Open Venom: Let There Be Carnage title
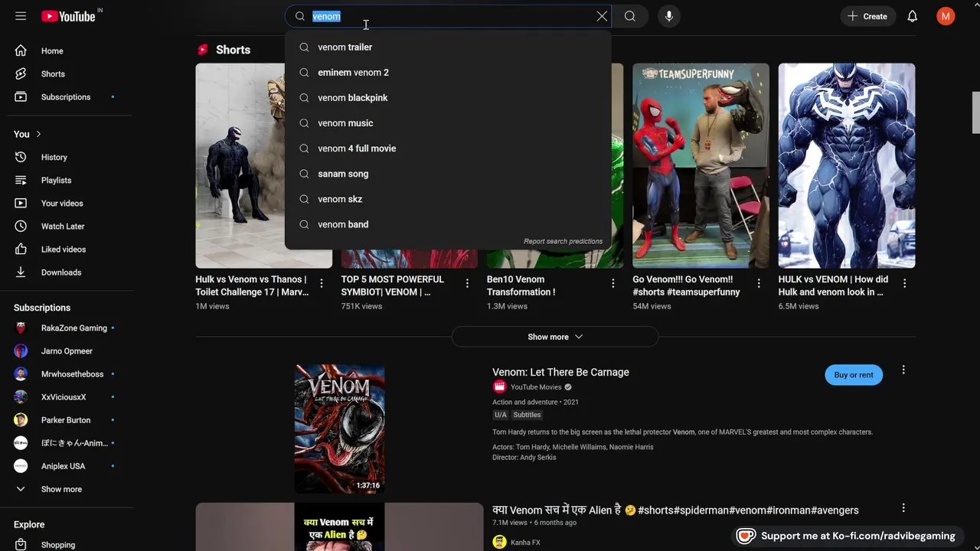 click(x=560, y=372)
